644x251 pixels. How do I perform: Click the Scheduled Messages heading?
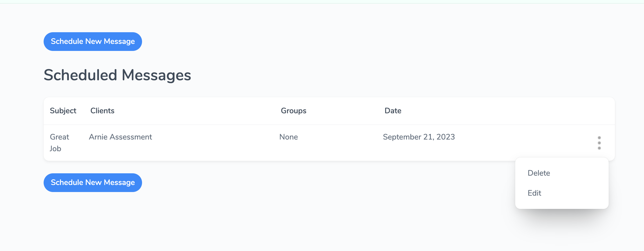[x=117, y=75]
